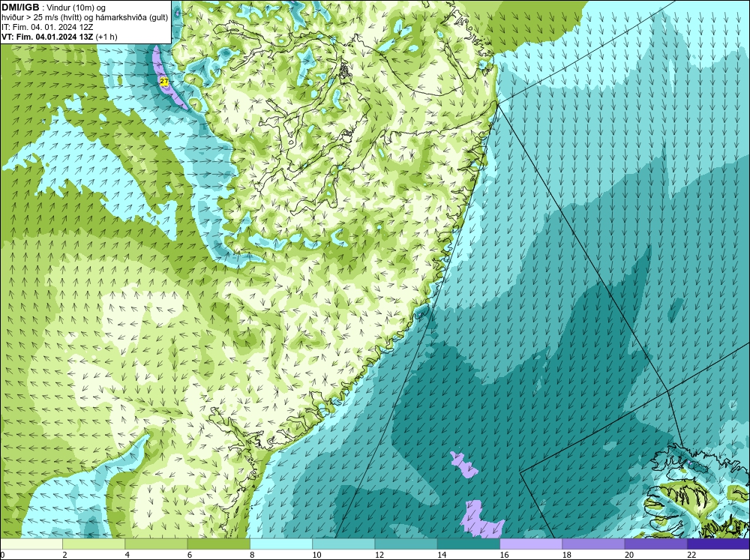Select the 10–12 m/s legend color swatch
Viewport: 750px width, 560px height.
(343, 544)
